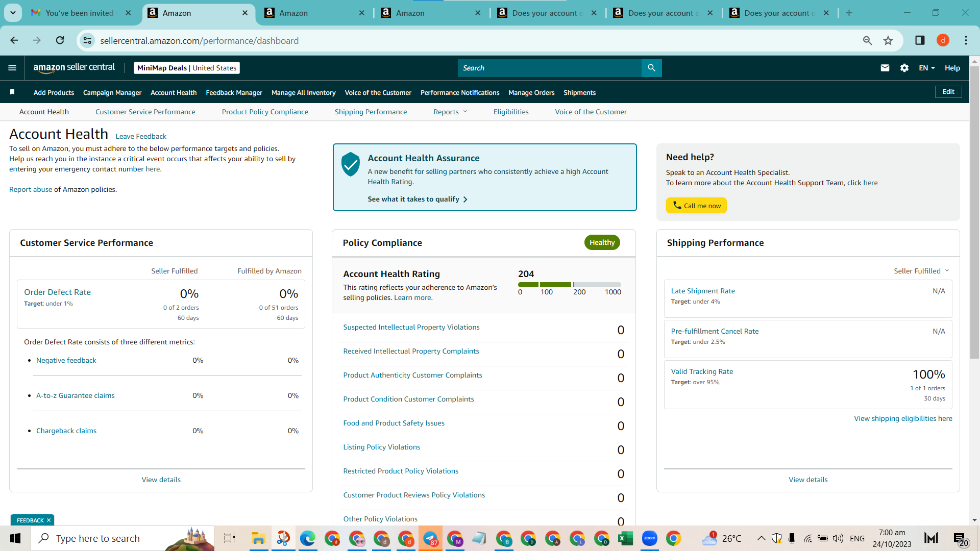Click the page vertical scrollbar

(974, 212)
